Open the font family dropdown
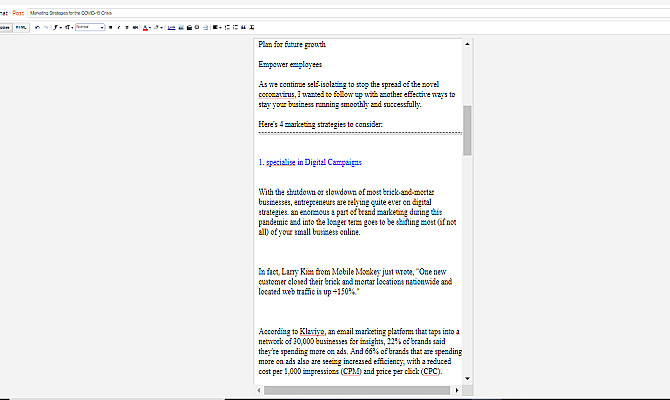Image resolution: width=670 pixels, height=400 pixels. [x=57, y=27]
